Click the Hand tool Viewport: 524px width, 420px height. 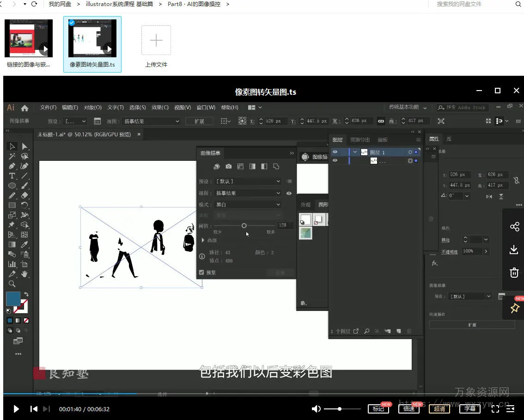tap(24, 274)
